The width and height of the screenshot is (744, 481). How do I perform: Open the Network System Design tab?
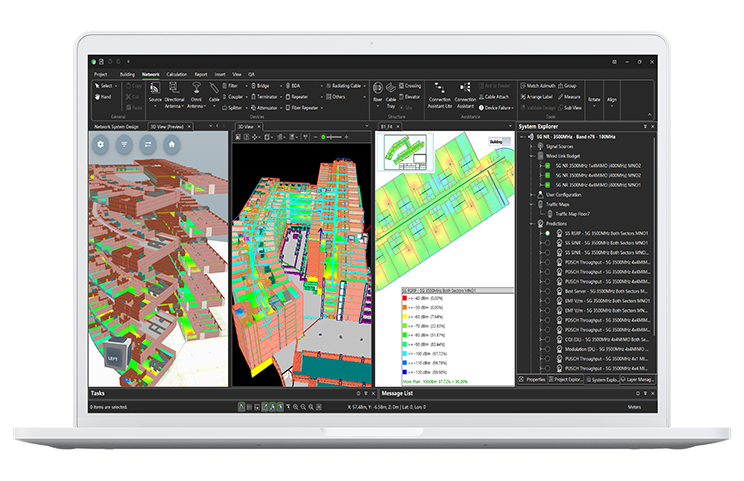tap(117, 127)
